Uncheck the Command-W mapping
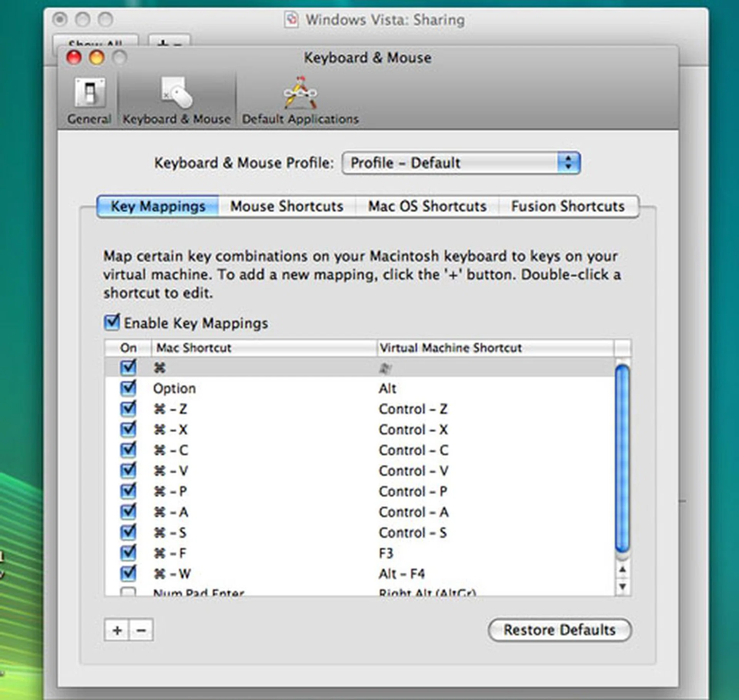 128,573
